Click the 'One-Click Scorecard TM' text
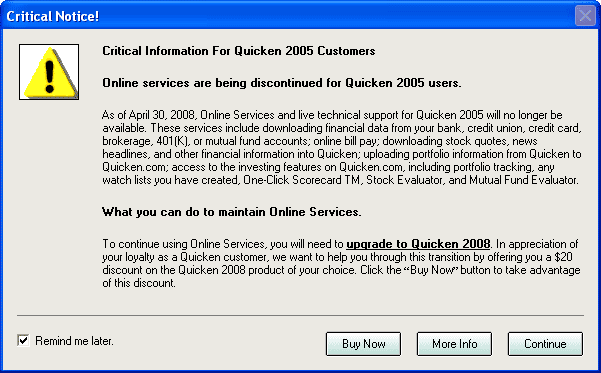601x373 pixels. [x=302, y=180]
